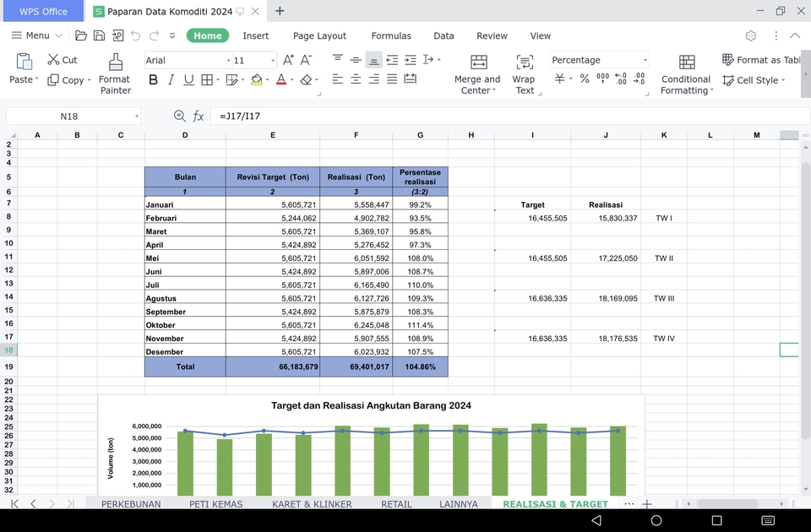Click the Undo button
The width and height of the screenshot is (811, 532).
pos(135,35)
